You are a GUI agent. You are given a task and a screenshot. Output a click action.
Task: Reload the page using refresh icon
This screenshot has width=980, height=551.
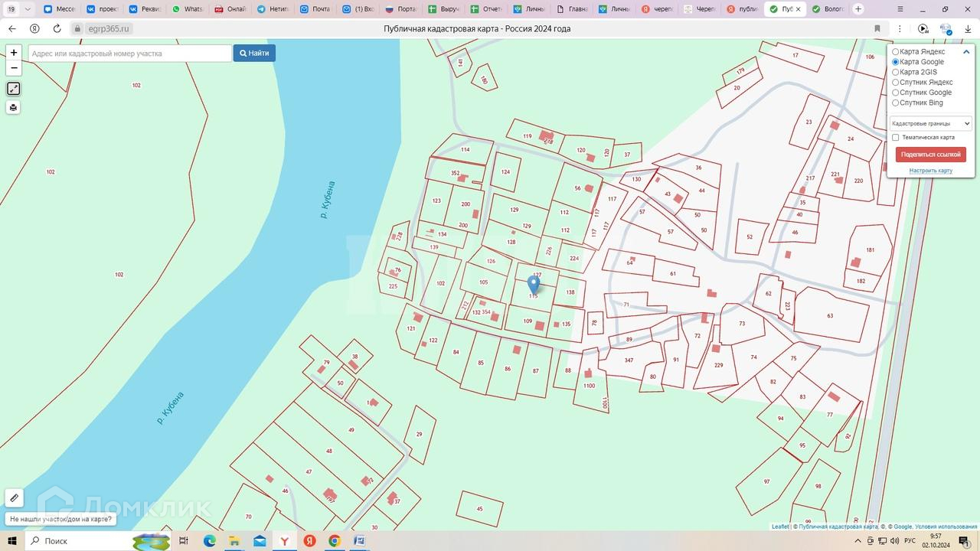[x=57, y=28]
